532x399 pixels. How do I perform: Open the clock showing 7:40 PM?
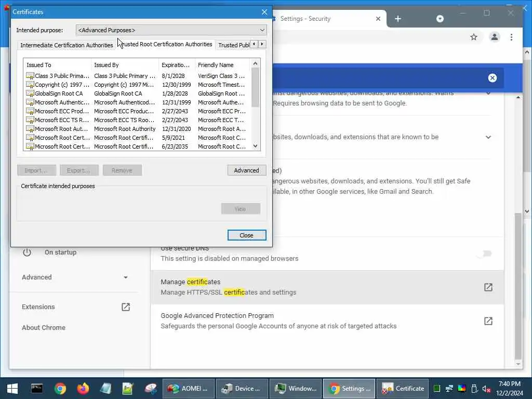pos(509,389)
